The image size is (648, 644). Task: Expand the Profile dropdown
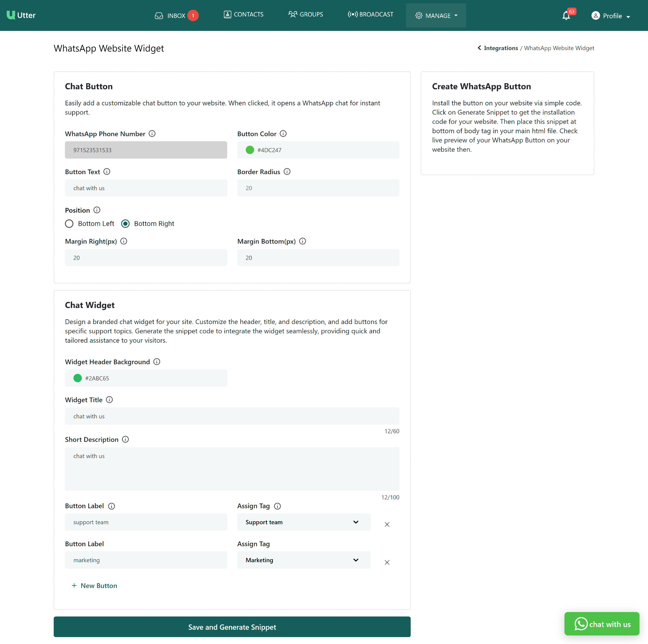(611, 16)
